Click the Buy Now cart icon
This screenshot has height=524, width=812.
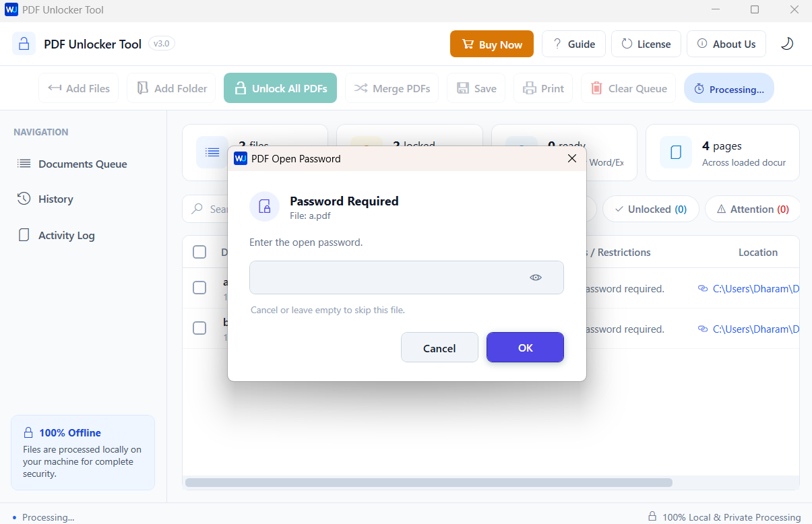pyautogui.click(x=466, y=44)
